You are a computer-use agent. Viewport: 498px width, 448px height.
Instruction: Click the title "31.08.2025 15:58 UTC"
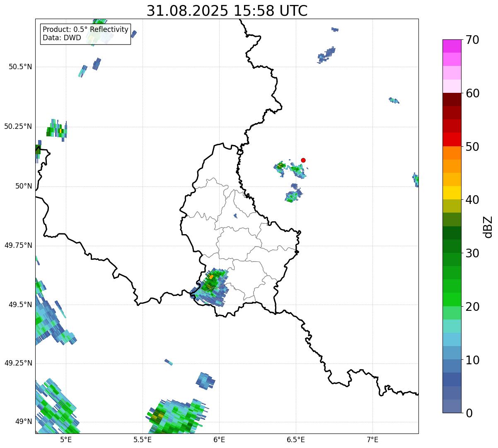click(227, 11)
